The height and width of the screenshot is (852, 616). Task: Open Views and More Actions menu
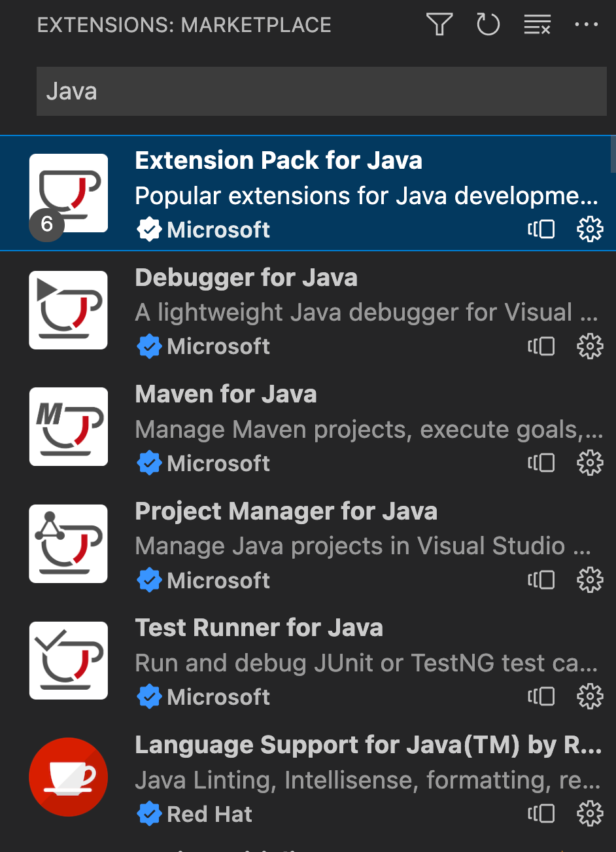(586, 25)
